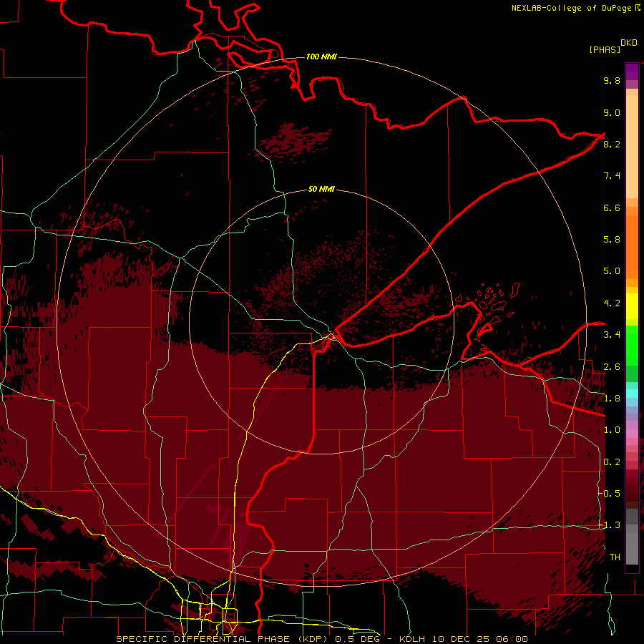The width and height of the screenshot is (644, 644).
Task: Click the bright green segment of the color bar
Action: point(632,346)
